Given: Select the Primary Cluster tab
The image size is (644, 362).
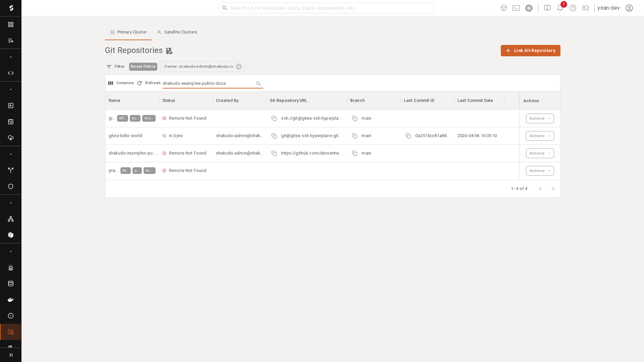Looking at the screenshot, I should point(128,32).
